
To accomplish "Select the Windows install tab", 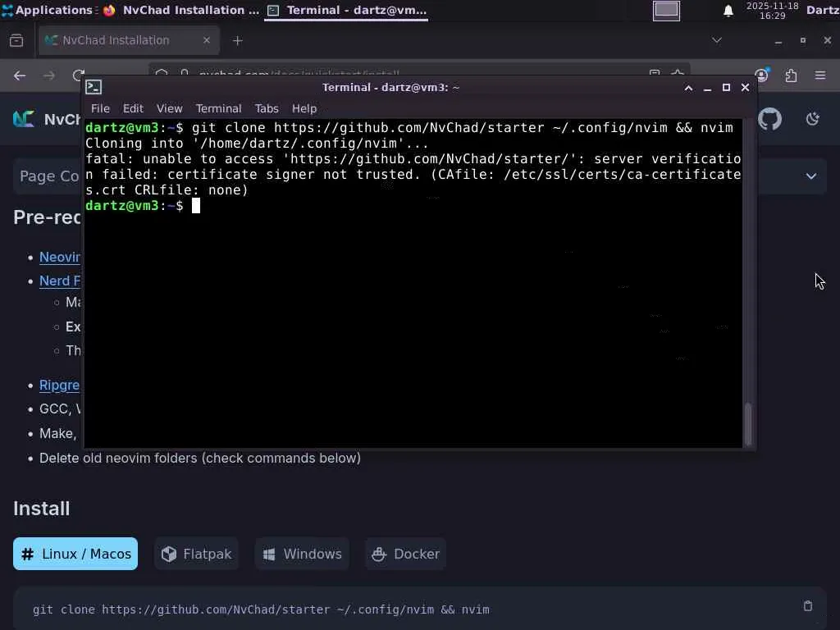I will (x=302, y=554).
